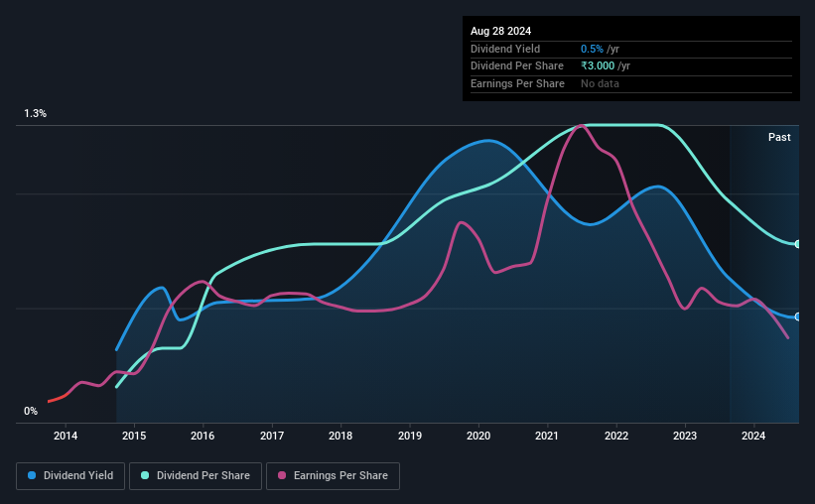The width and height of the screenshot is (815, 504).
Task: Click the Past label in the shaded region
Action: (x=779, y=137)
